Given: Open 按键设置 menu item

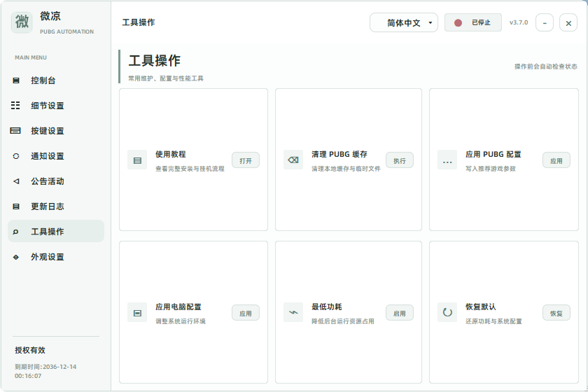Looking at the screenshot, I should pyautogui.click(x=56, y=130).
